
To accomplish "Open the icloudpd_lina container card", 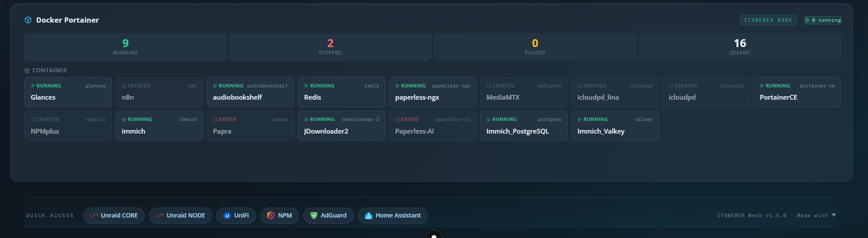I will [x=615, y=92].
